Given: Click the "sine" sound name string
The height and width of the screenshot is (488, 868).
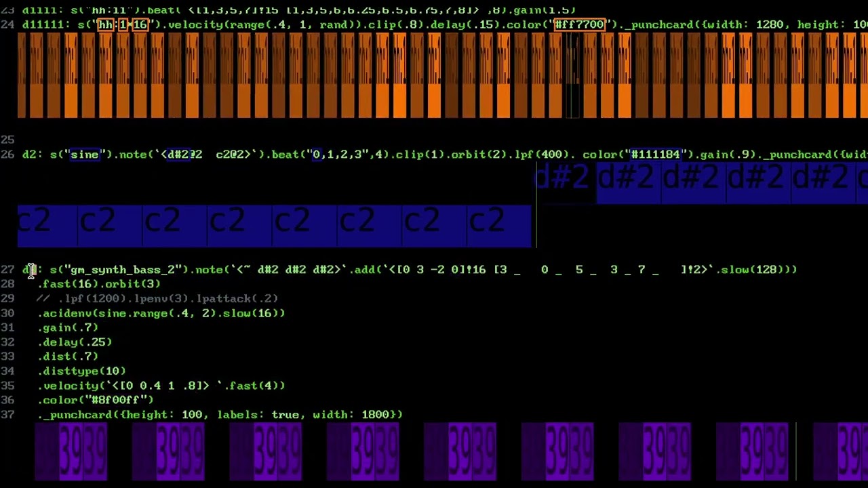Looking at the screenshot, I should coord(84,155).
